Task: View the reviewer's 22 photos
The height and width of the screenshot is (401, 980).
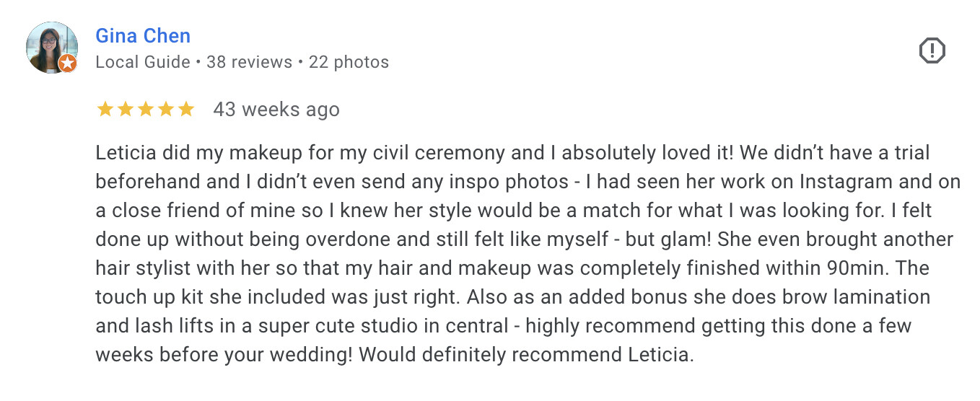Action: [349, 62]
